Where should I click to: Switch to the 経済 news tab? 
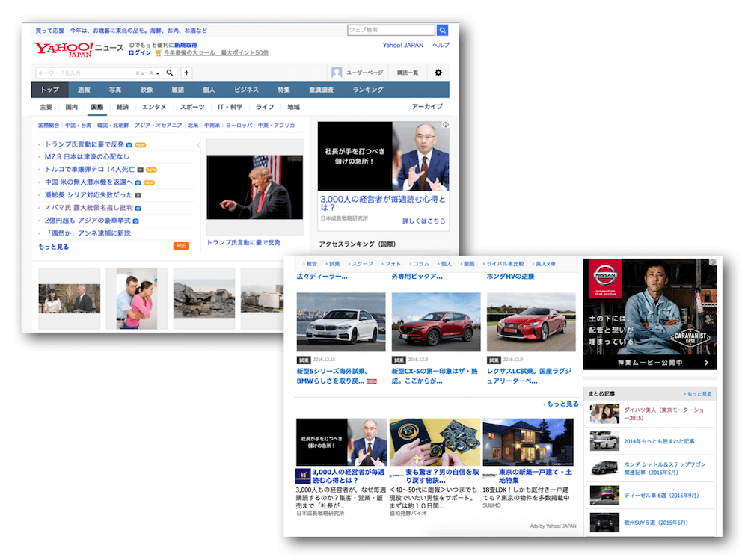point(123,107)
